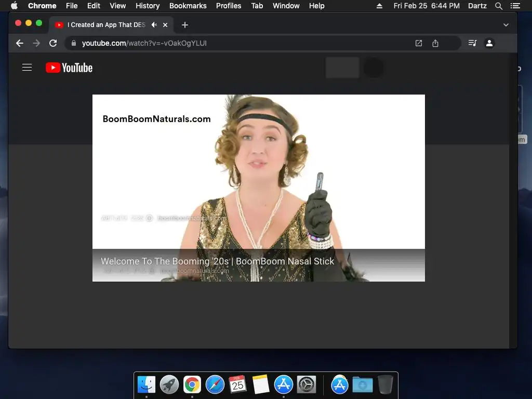Minimize the Chrome window with yellow button
The width and height of the screenshot is (532, 399).
tap(29, 23)
